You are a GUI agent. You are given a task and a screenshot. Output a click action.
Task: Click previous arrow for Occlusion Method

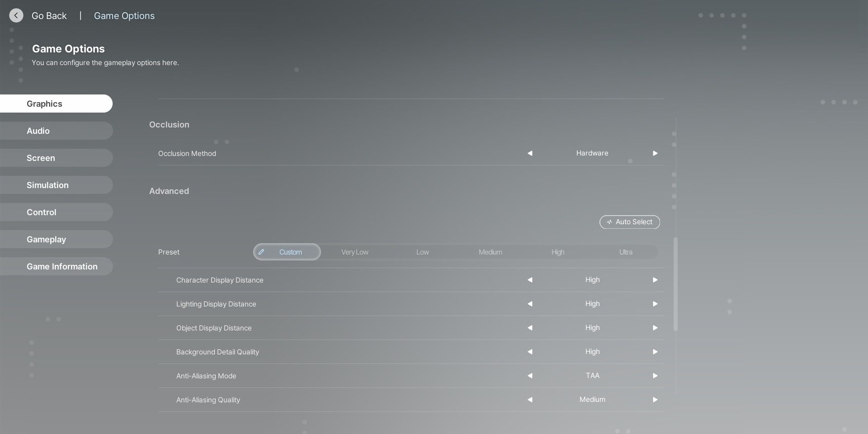(530, 153)
